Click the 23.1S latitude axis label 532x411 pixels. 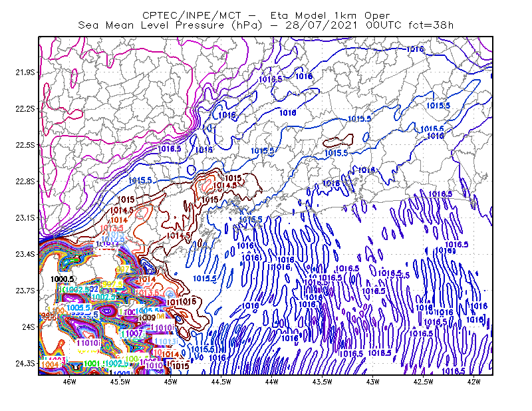(x=25, y=217)
